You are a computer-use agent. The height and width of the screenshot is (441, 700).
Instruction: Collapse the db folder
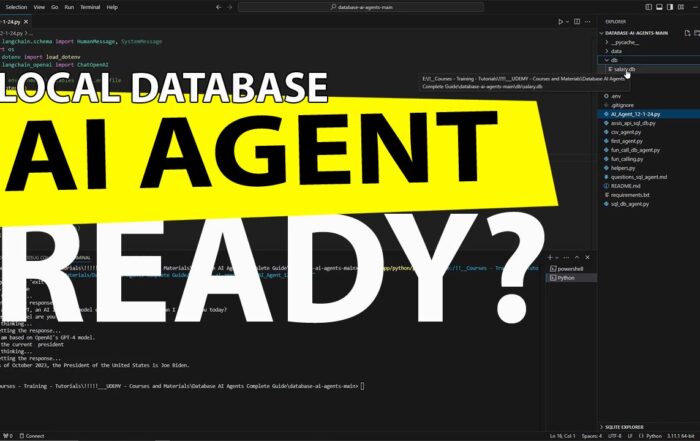pos(613,60)
